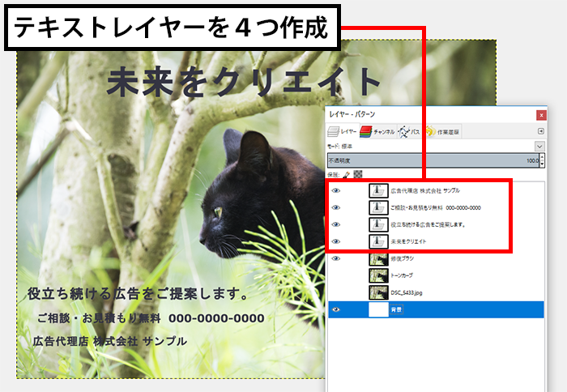567x392 pixels.
Task: Hide the 役立ち続ける広告をご提案します。 layer
Action: coord(336,224)
